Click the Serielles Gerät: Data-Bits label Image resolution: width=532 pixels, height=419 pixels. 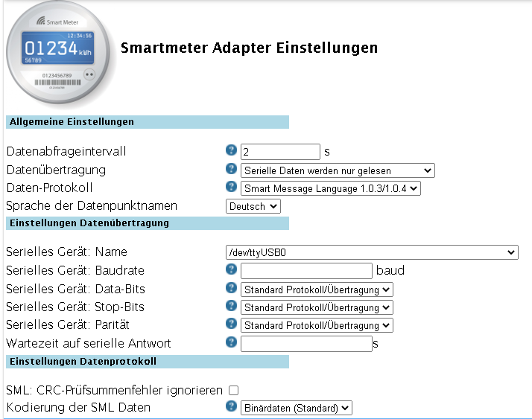pos(75,290)
